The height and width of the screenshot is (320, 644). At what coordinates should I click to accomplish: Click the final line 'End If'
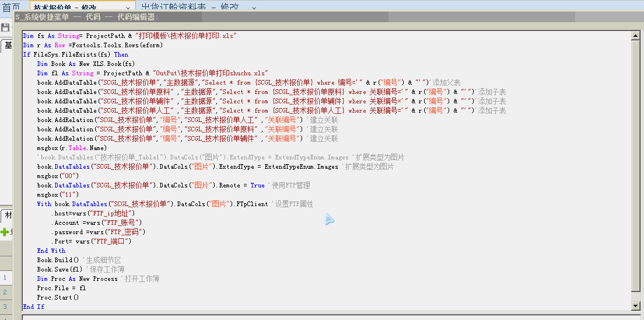tap(34, 307)
